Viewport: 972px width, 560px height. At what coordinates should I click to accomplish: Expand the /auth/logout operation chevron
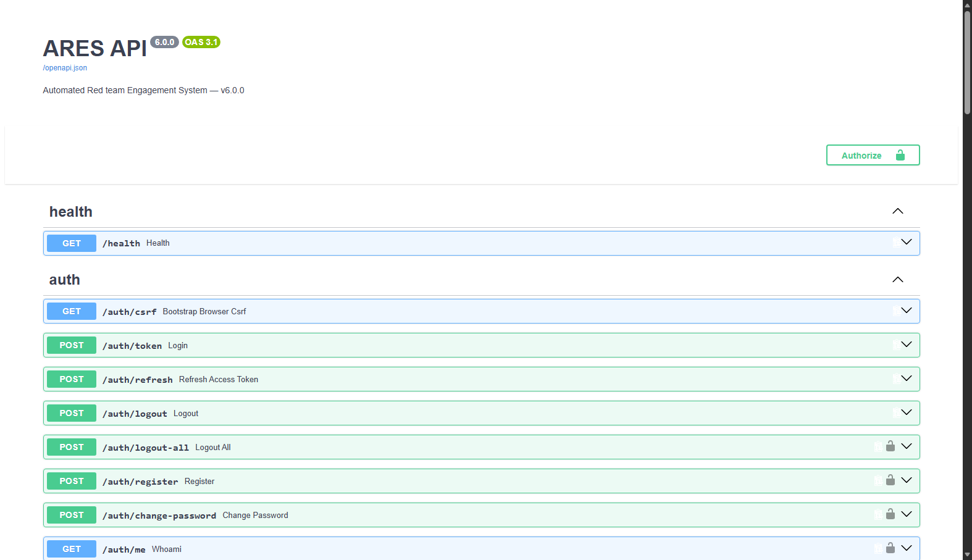[x=906, y=412]
